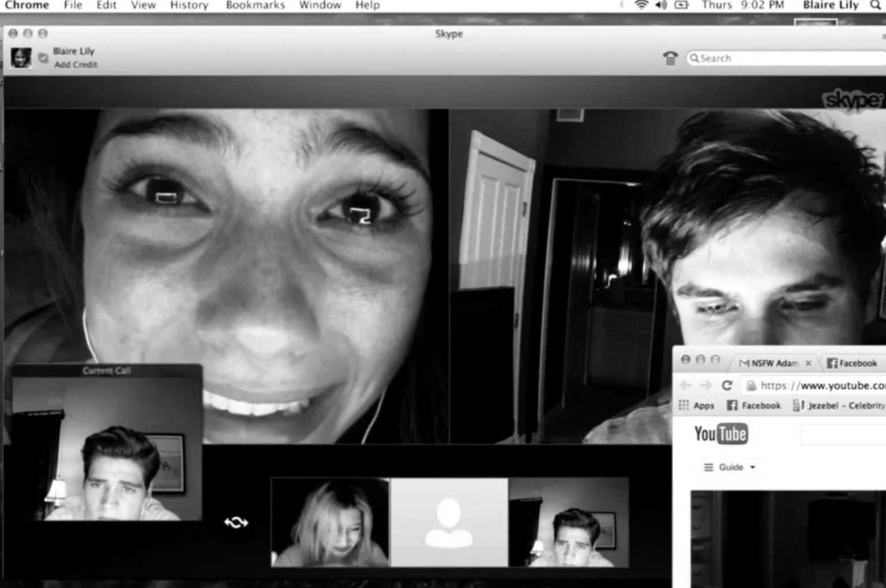Click the browser back arrow
886x588 pixels.
coord(685,385)
